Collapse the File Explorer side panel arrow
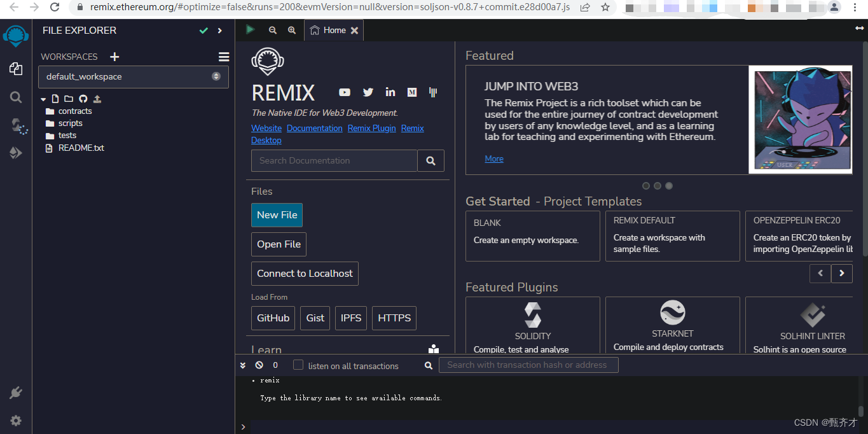This screenshot has width=868, height=434. [220, 31]
